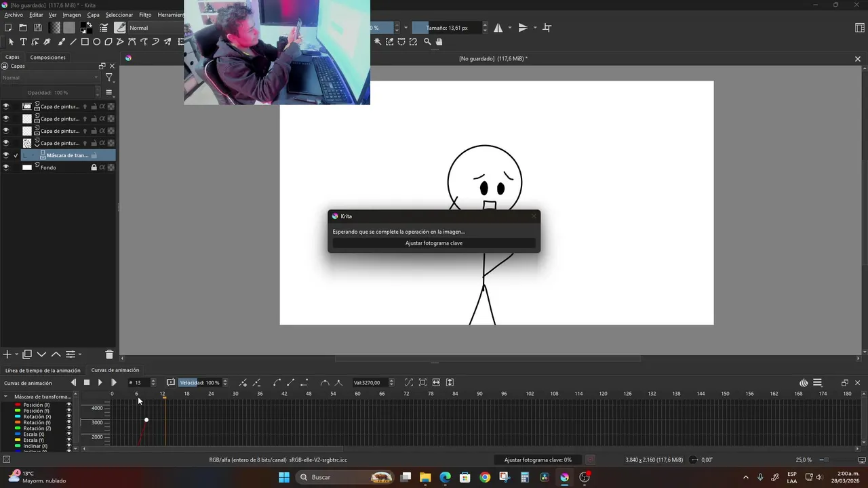The width and height of the screenshot is (868, 488).
Task: Adjust playback Velocidad slider
Action: 199,383
